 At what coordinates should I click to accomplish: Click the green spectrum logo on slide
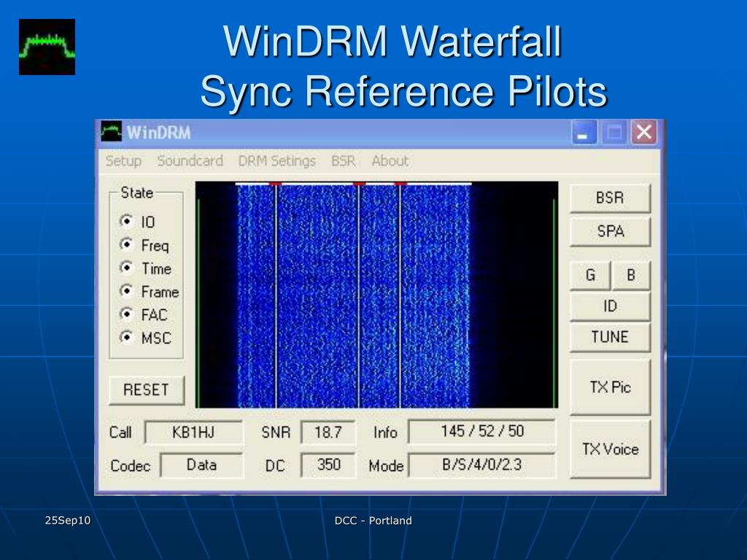coord(47,47)
